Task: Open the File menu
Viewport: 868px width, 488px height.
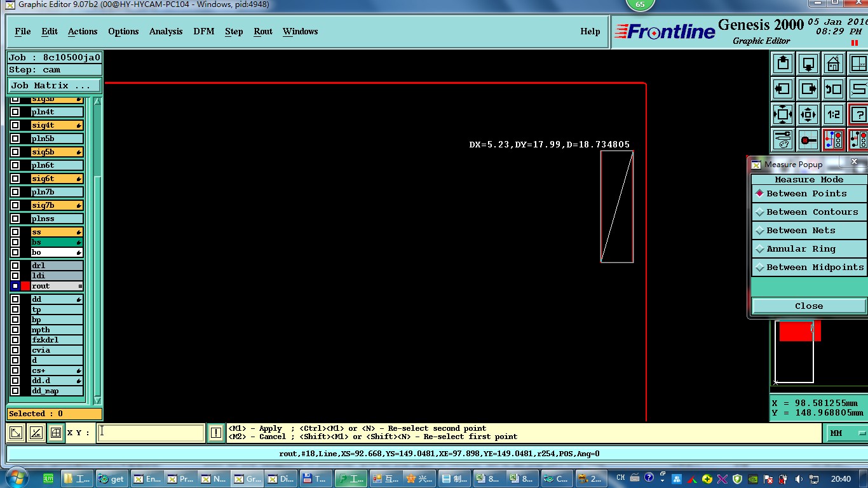Action: (23, 31)
